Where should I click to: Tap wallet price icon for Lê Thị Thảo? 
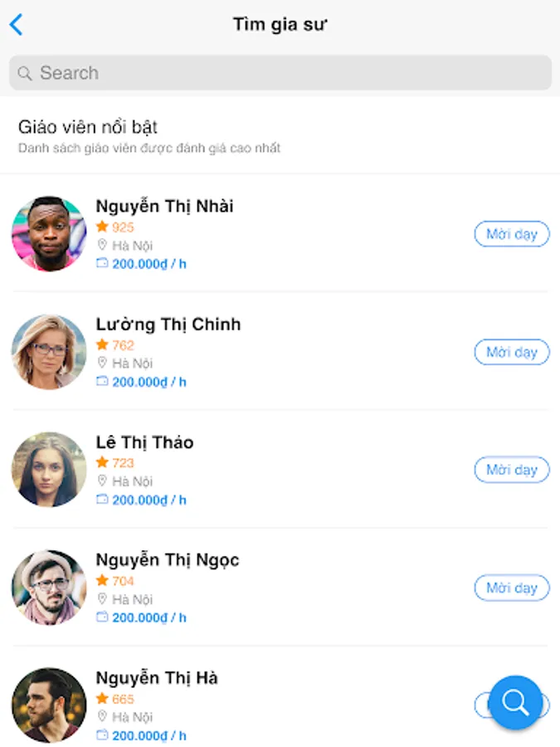(x=102, y=499)
